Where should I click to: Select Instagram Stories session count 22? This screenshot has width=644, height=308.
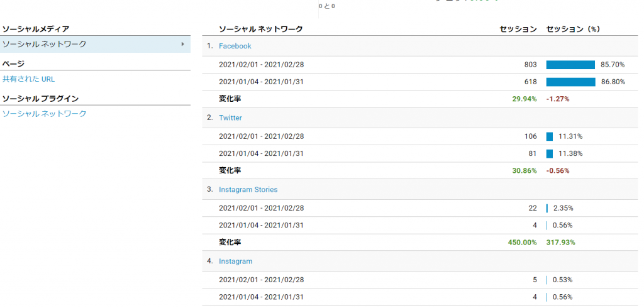point(533,208)
